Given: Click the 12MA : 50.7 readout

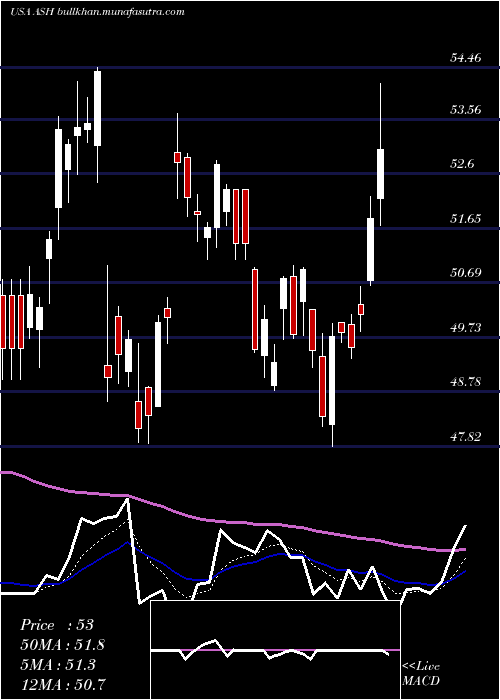Looking at the screenshot, I should [x=63, y=684].
